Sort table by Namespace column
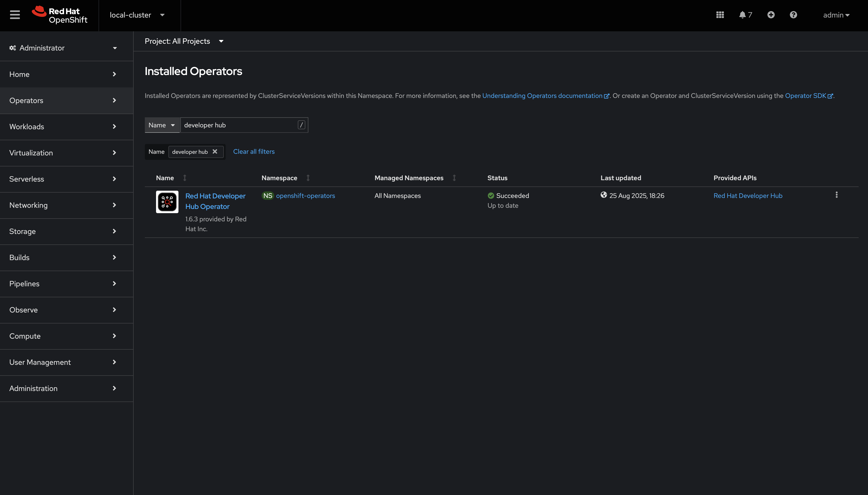Screen dimensions: 868x495 tap(308, 178)
